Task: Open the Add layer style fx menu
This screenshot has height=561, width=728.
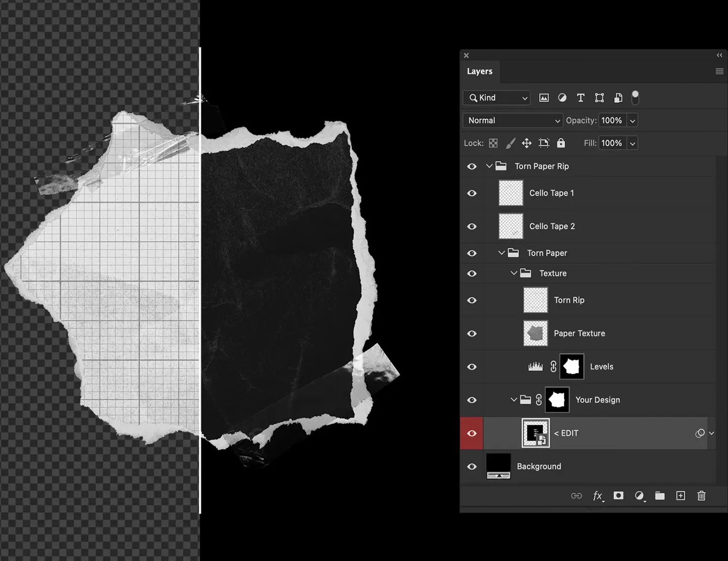Action: 598,496
